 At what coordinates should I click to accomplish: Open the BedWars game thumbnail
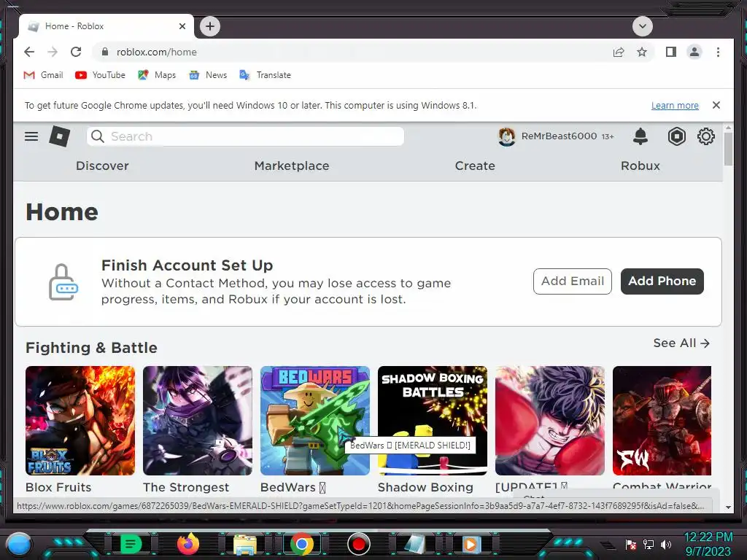coord(315,421)
